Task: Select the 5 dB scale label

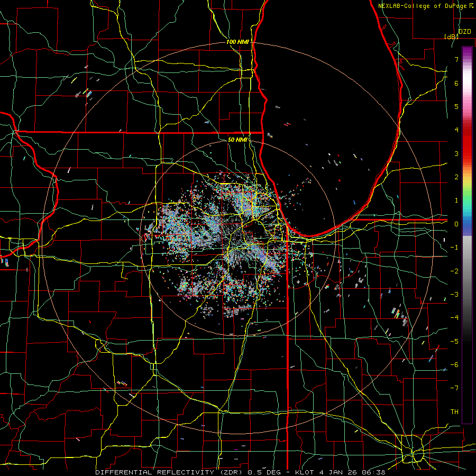Action: click(x=456, y=106)
